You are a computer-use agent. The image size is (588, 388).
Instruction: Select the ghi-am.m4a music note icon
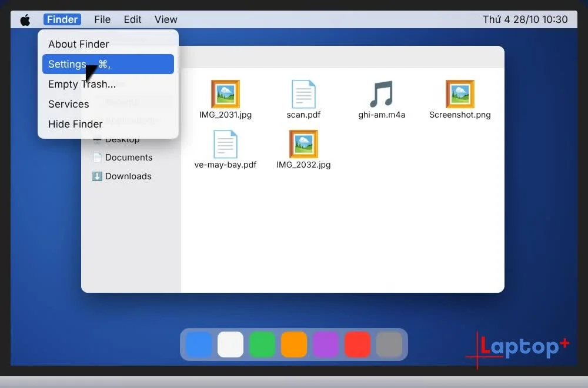tap(382, 93)
